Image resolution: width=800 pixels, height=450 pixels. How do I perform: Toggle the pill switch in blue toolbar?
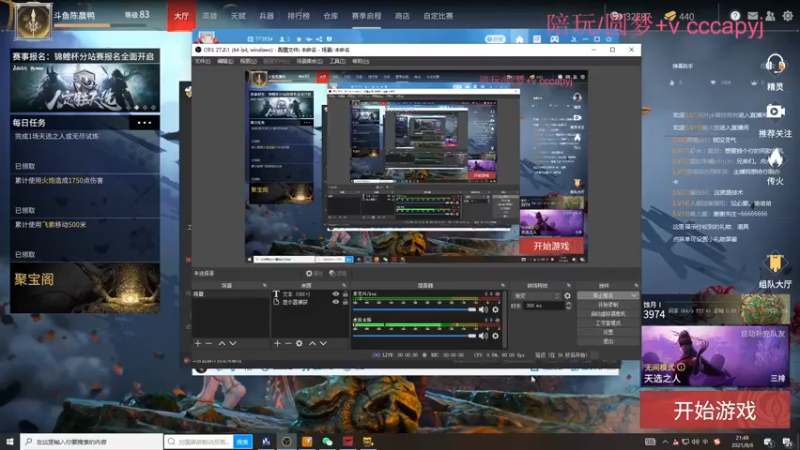(495, 39)
